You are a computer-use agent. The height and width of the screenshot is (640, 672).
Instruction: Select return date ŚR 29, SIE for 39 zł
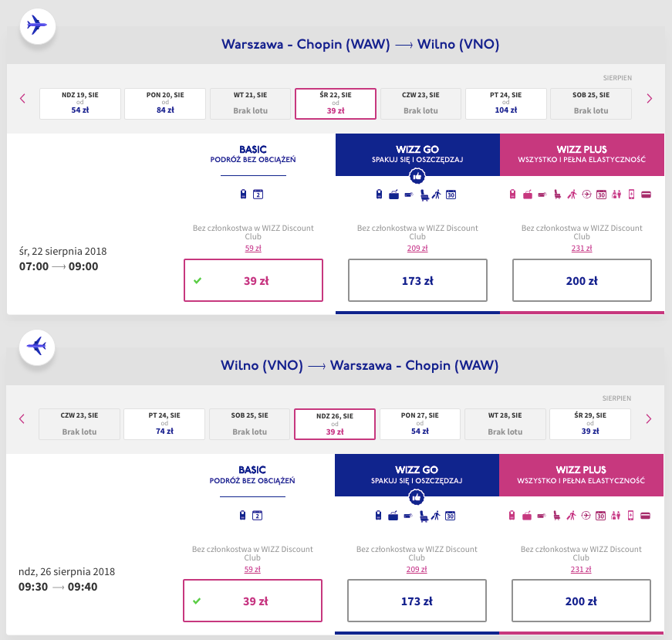point(590,425)
